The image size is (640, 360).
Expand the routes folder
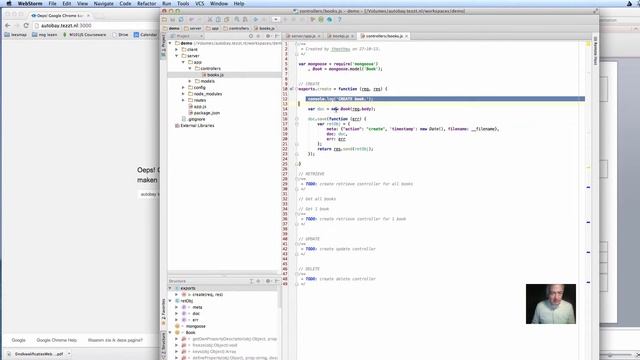point(183,100)
